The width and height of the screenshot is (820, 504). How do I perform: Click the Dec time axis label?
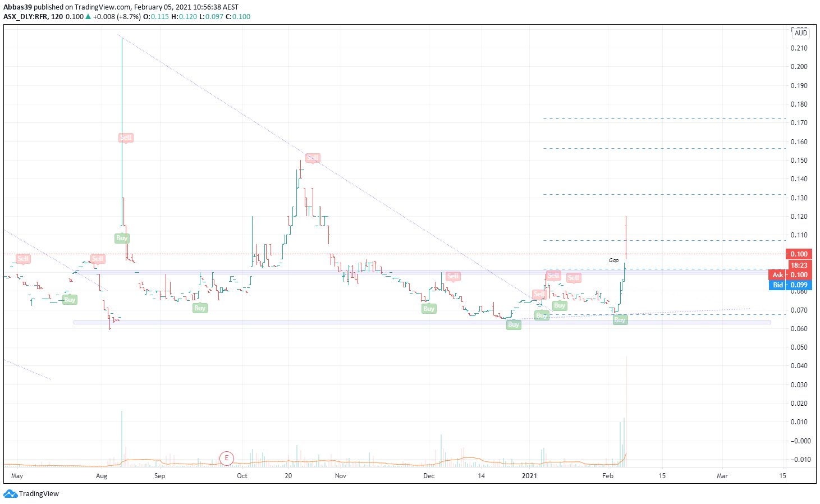pyautogui.click(x=429, y=476)
